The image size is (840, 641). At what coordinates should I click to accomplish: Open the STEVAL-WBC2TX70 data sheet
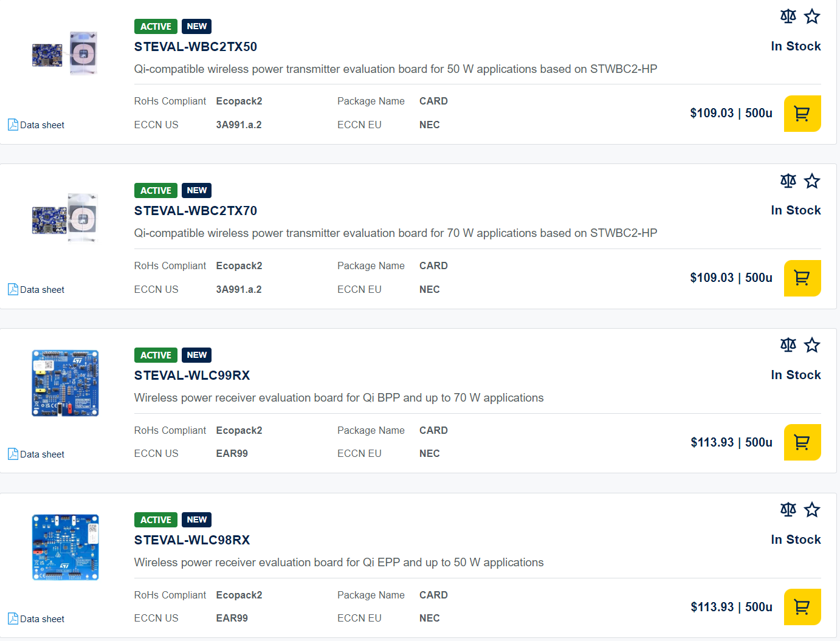(36, 290)
